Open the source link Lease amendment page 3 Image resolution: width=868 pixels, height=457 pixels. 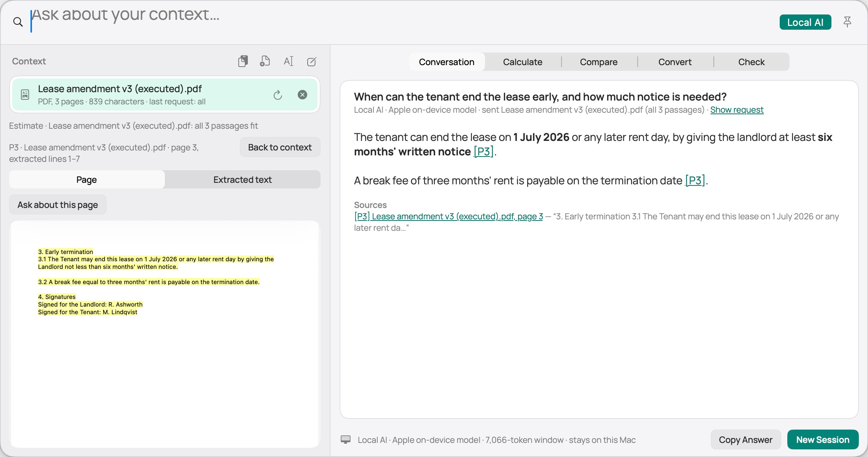[448, 216]
